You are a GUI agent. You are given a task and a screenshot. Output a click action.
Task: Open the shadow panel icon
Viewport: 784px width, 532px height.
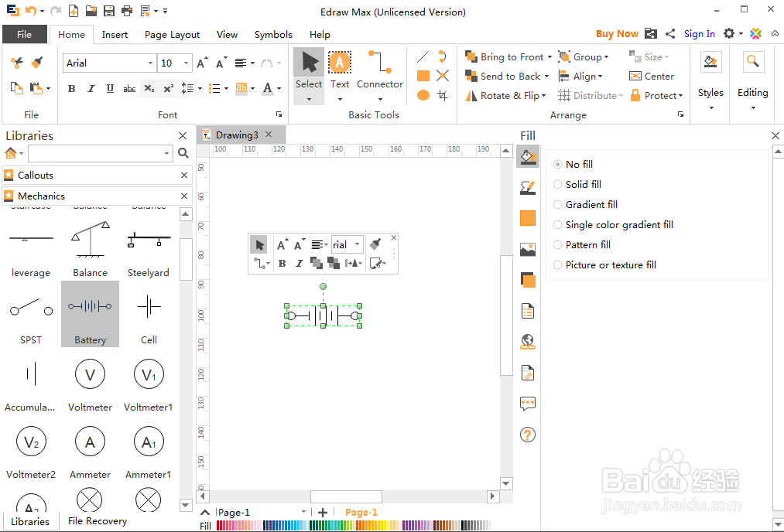(528, 280)
